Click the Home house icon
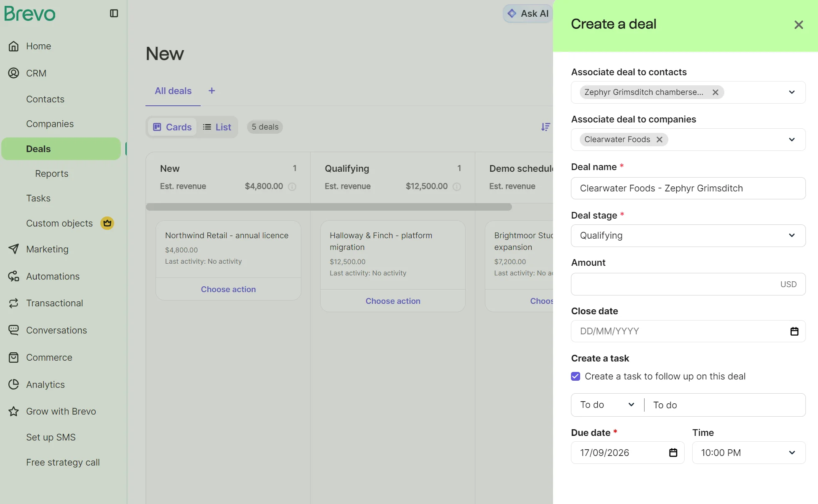Screen dimensions: 818x504 click(x=14, y=46)
